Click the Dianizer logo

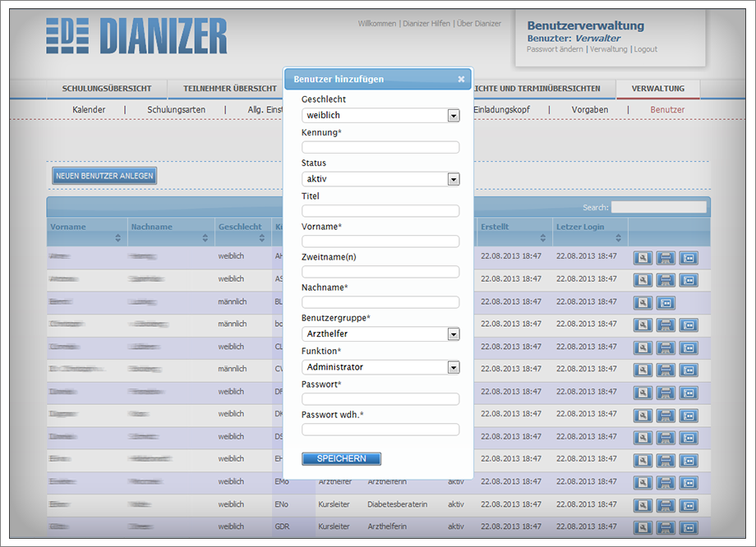(x=136, y=36)
